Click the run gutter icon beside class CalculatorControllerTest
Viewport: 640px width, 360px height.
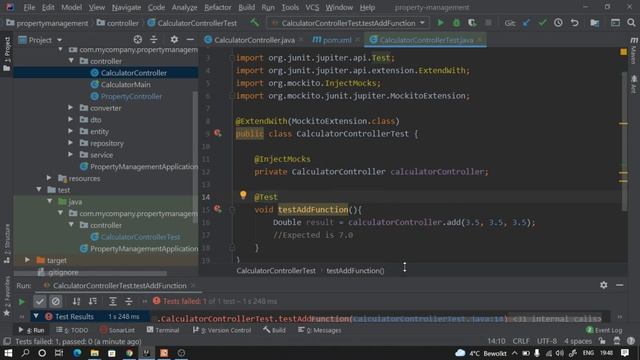(x=218, y=133)
